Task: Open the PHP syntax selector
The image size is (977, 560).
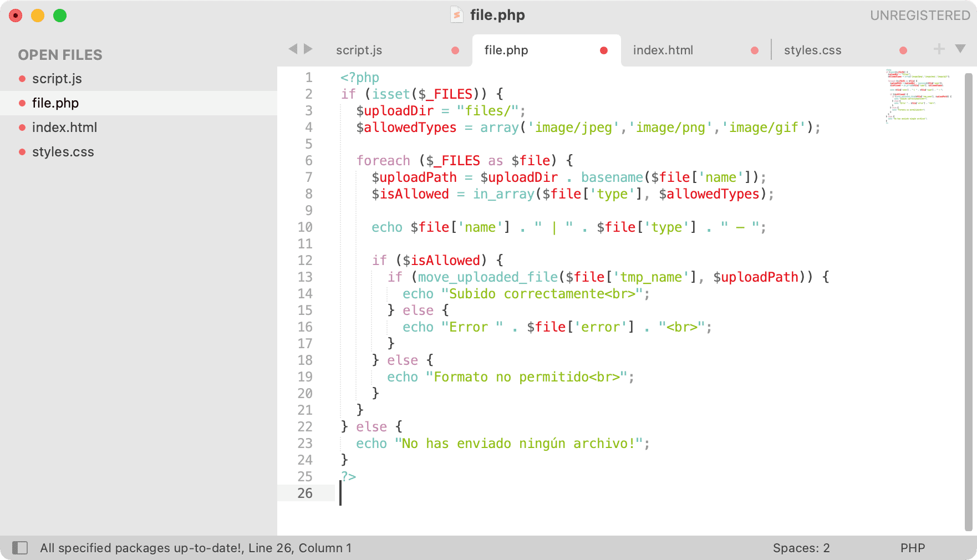Action: [x=912, y=548]
